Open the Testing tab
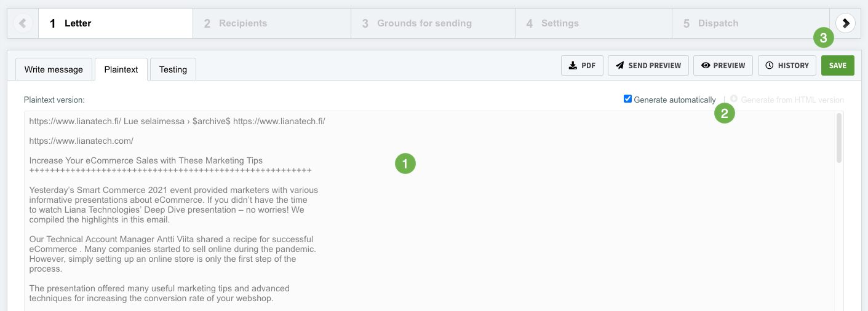 pos(173,69)
